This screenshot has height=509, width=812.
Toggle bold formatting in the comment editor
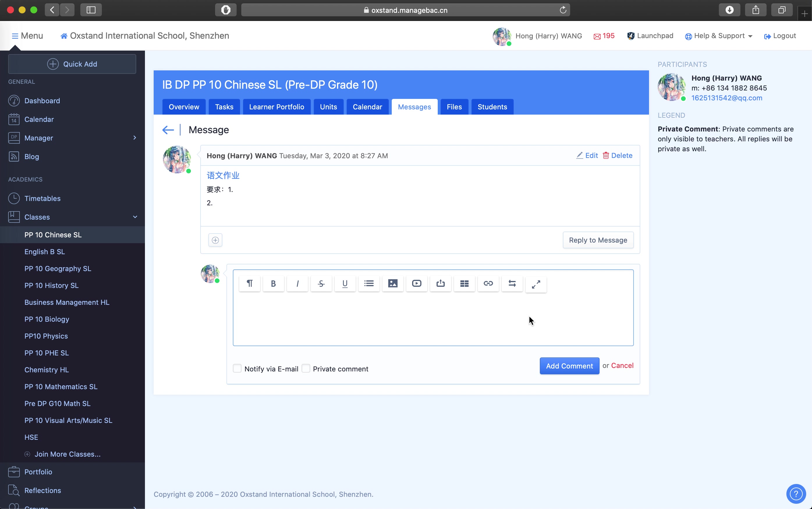pos(273,284)
